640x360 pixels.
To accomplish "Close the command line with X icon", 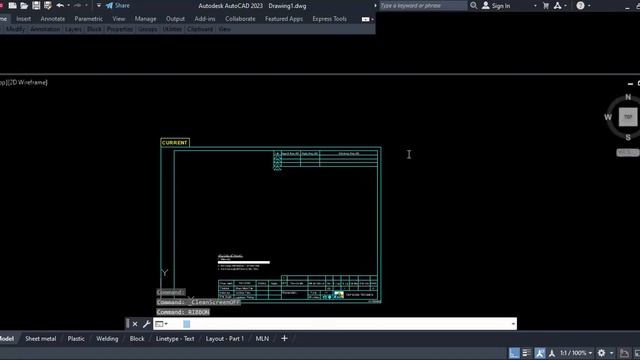I will point(135,324).
